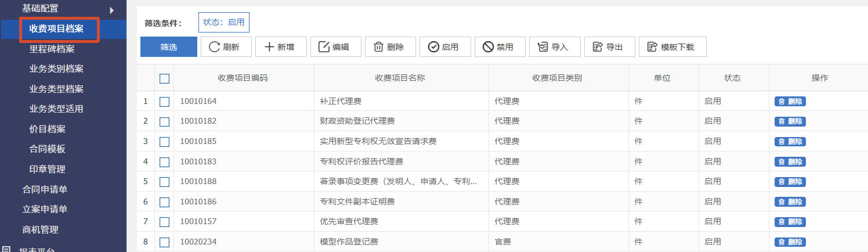Viewport: 868px width, 252px height.
Task: Click the 收费项目类别 column header
Action: 558,78
